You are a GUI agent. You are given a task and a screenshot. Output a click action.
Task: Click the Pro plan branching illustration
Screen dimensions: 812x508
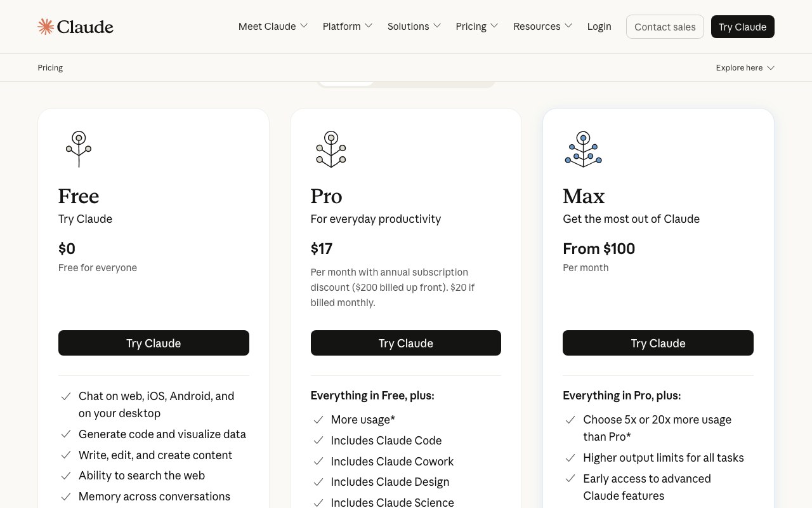(331, 149)
